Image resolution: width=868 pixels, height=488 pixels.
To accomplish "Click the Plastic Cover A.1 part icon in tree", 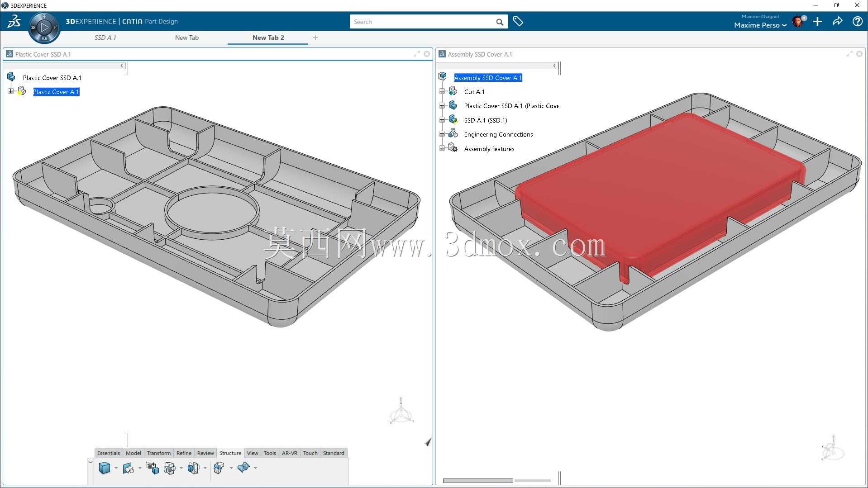I will tap(22, 91).
